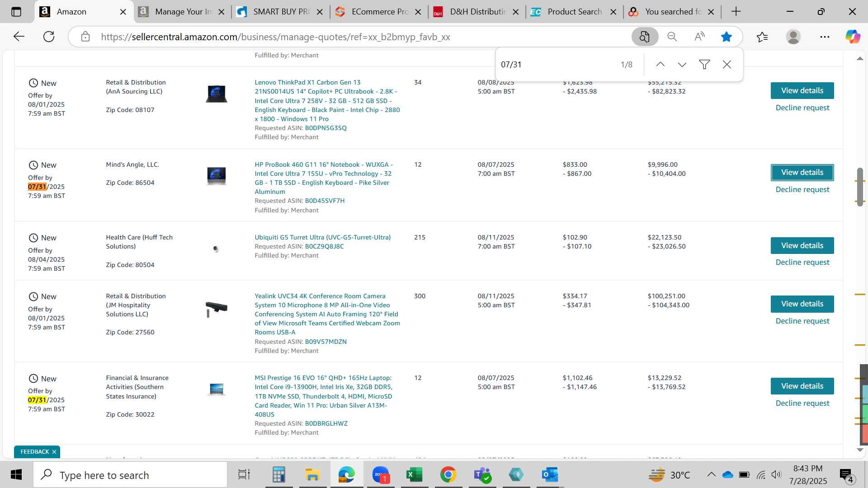Open Read aloud in address bar
The width and height of the screenshot is (868, 488).
point(699,37)
